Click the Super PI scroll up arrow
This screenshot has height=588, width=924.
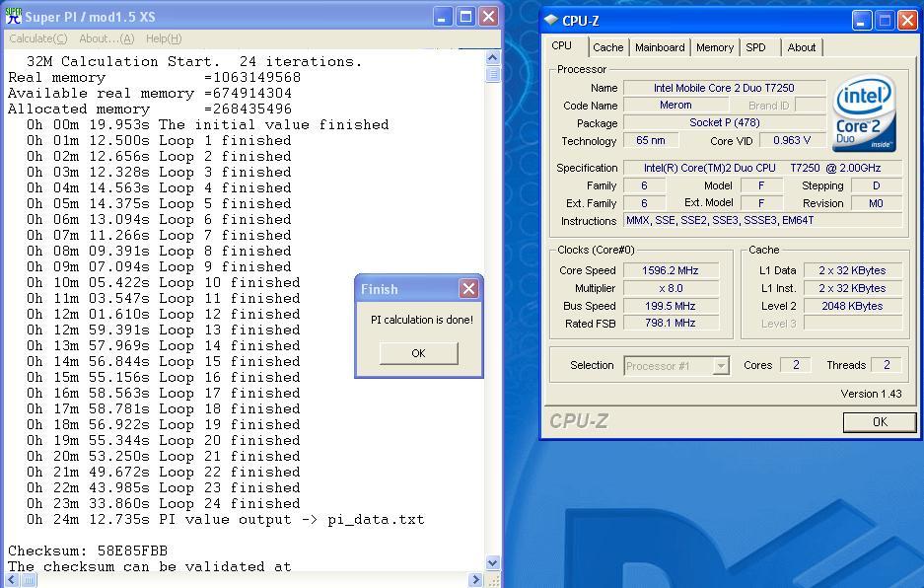point(493,58)
